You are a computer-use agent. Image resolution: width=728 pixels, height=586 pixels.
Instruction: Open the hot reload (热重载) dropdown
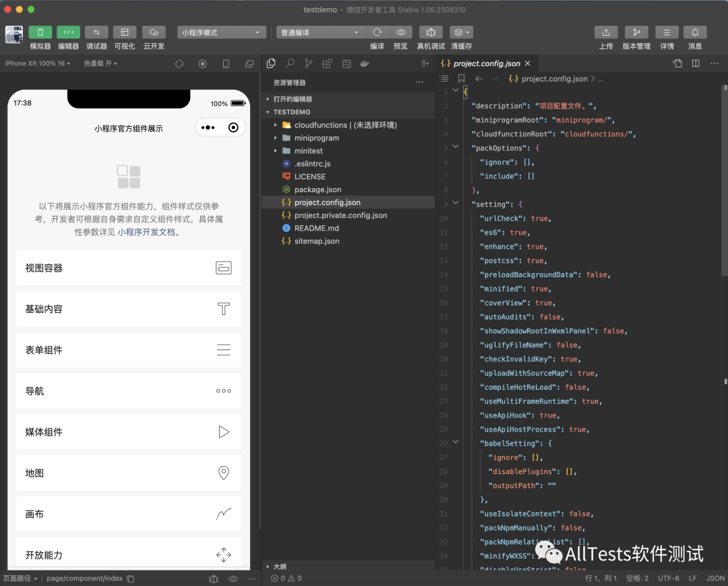(100, 63)
